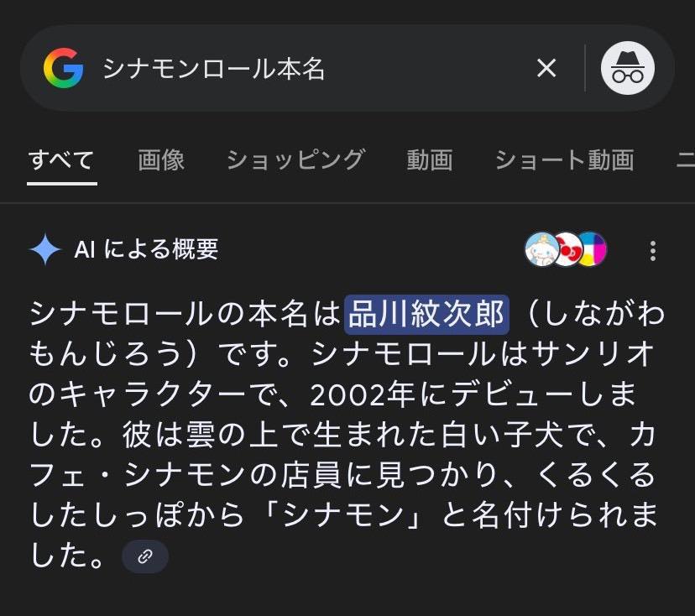Viewport: 695px width, 616px height.
Task: Click the link icon after the AI summary
Action: (x=145, y=556)
